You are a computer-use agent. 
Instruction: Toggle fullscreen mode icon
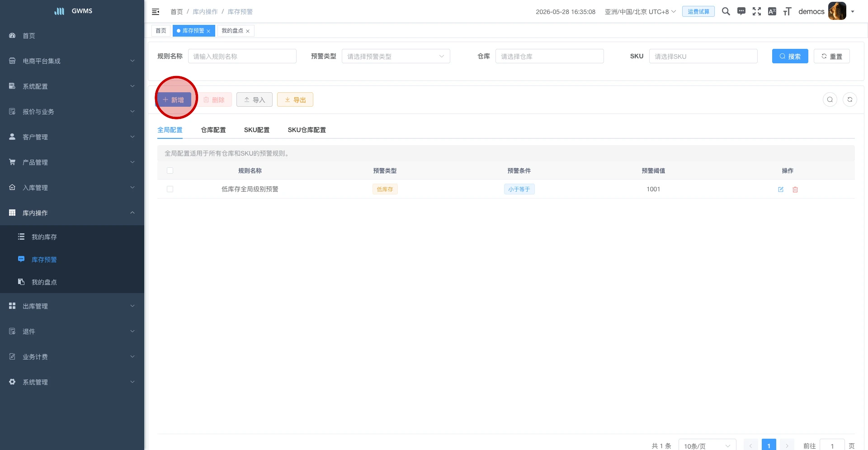pyautogui.click(x=757, y=11)
